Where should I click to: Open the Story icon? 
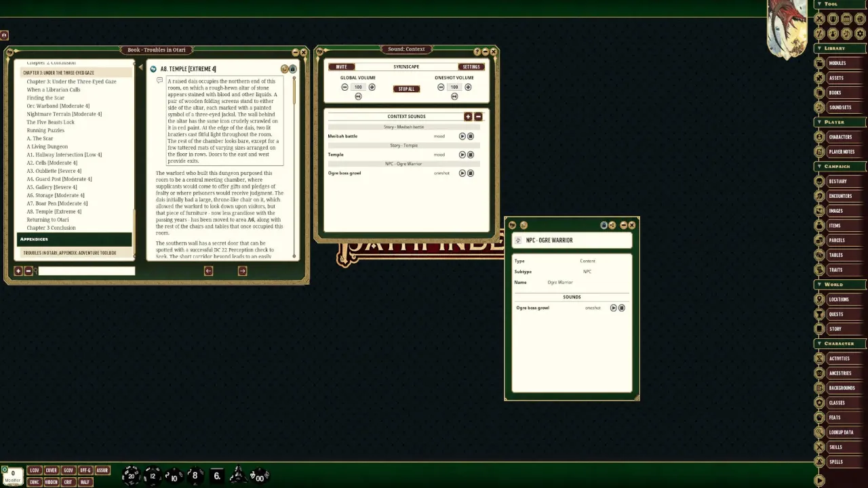click(x=820, y=329)
